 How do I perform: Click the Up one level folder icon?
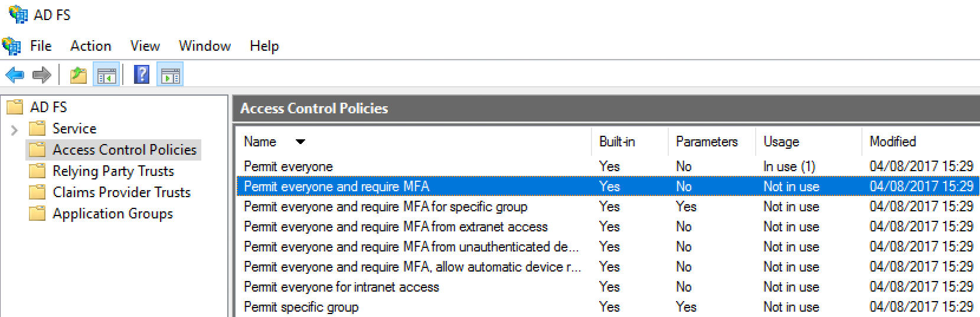(x=78, y=75)
